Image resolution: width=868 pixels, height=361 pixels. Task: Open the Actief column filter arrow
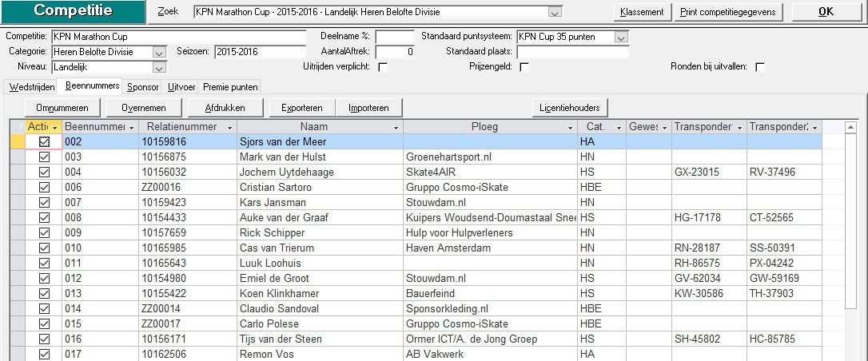tap(55, 128)
